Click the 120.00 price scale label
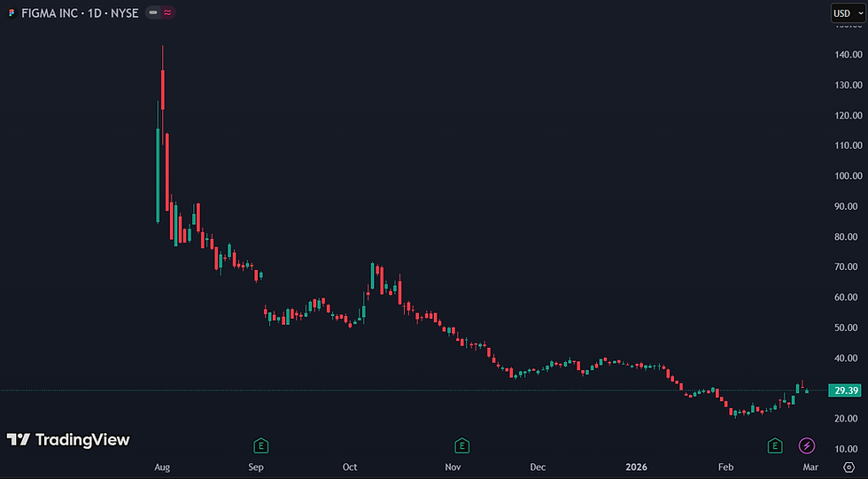The width and height of the screenshot is (868, 479). pyautogui.click(x=849, y=115)
